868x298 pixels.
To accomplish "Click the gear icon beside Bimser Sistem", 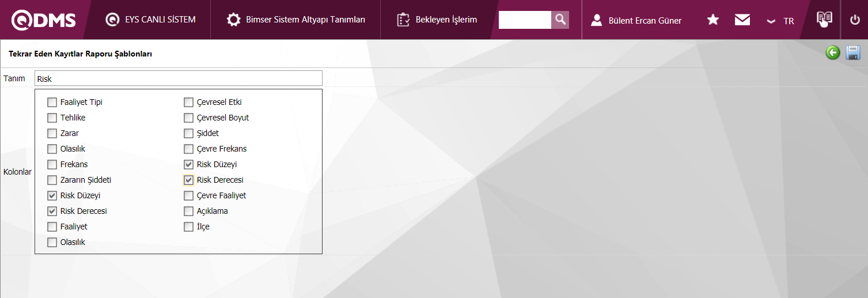I will [233, 20].
